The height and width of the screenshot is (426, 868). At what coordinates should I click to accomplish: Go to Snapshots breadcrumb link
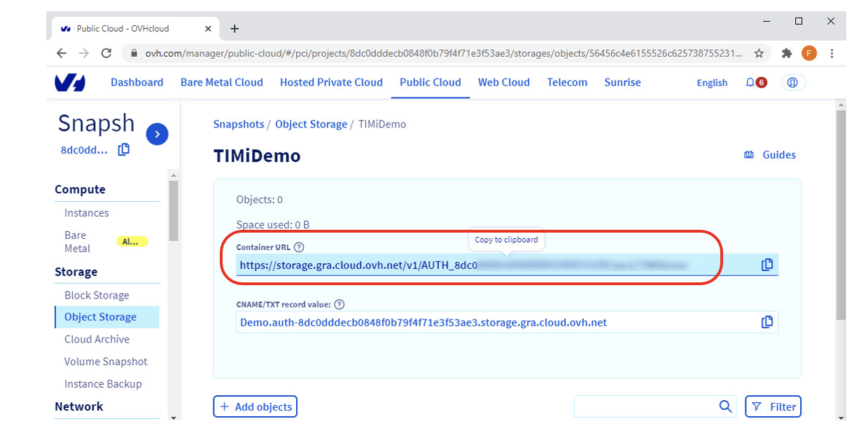tap(238, 124)
